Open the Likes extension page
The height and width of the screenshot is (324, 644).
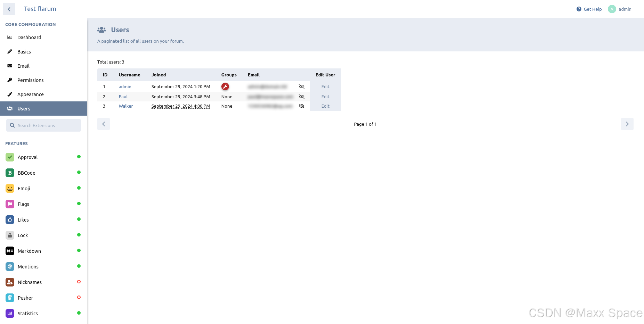(x=43, y=220)
